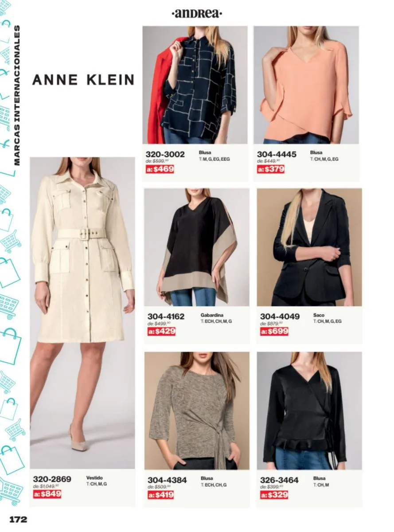Viewport: 394px width, 532px height.
Task: Select the gray knot-front blouse photo
Action: pyautogui.click(x=197, y=411)
